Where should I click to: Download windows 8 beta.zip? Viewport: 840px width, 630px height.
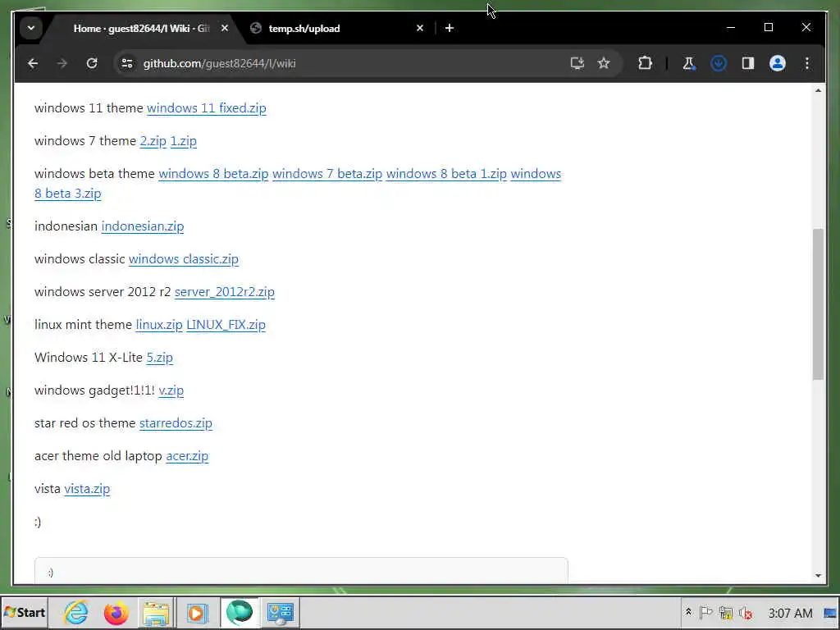coord(213,174)
